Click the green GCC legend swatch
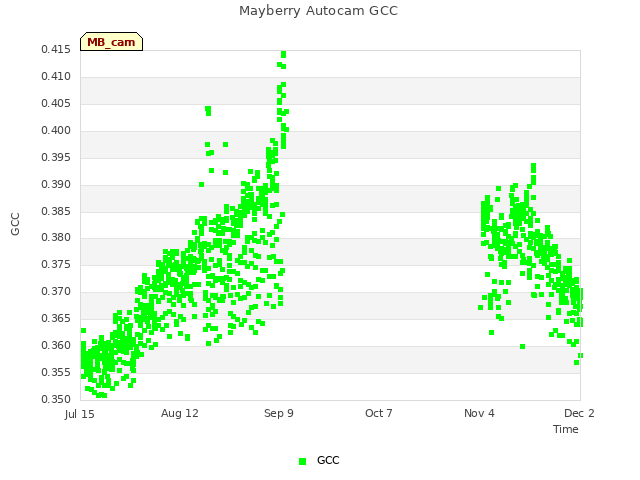 point(302,461)
